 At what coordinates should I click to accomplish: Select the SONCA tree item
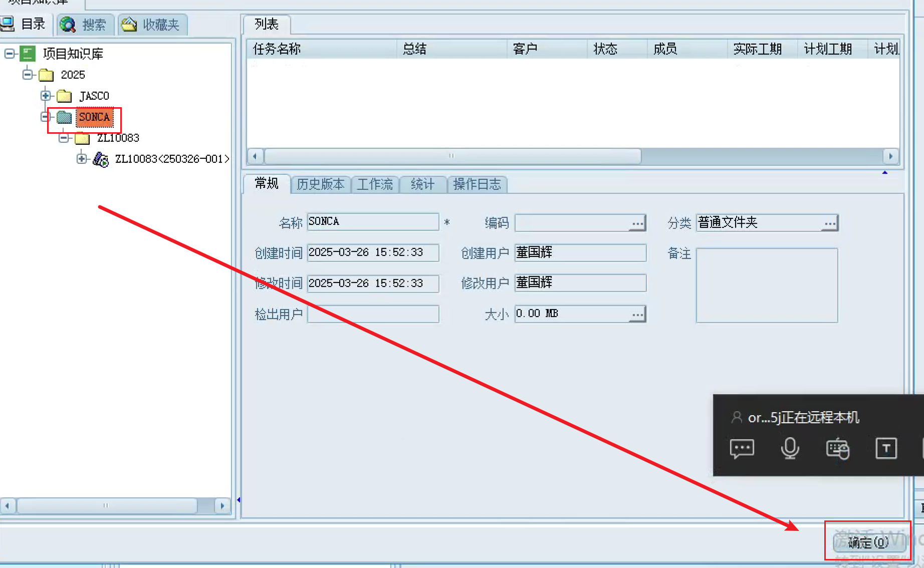(x=94, y=117)
